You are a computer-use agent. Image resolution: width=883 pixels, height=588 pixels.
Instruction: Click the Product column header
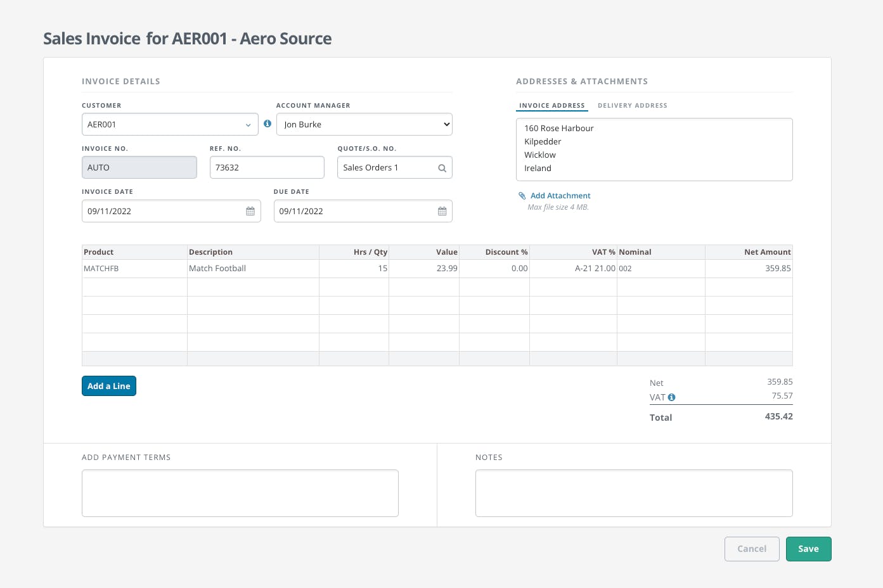coord(134,252)
